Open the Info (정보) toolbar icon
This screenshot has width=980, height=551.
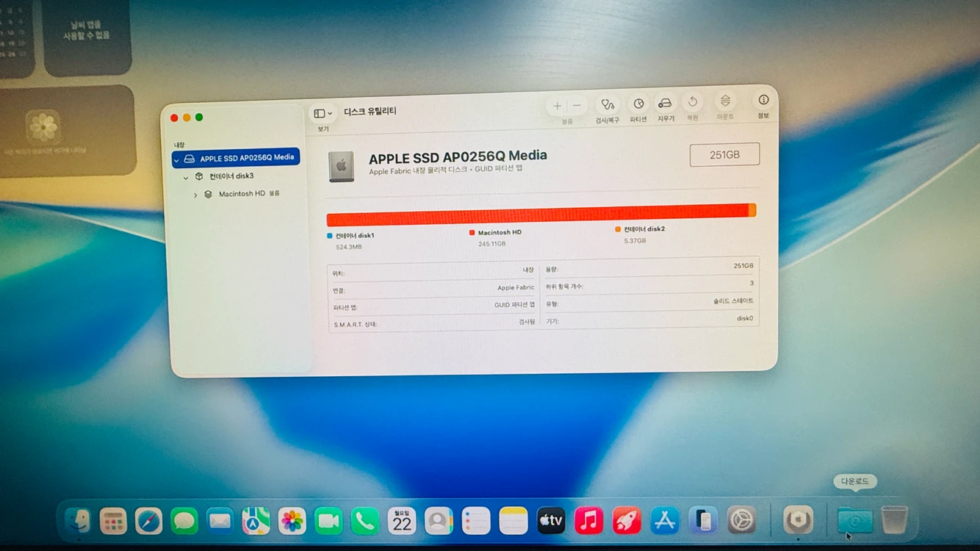coord(763,99)
